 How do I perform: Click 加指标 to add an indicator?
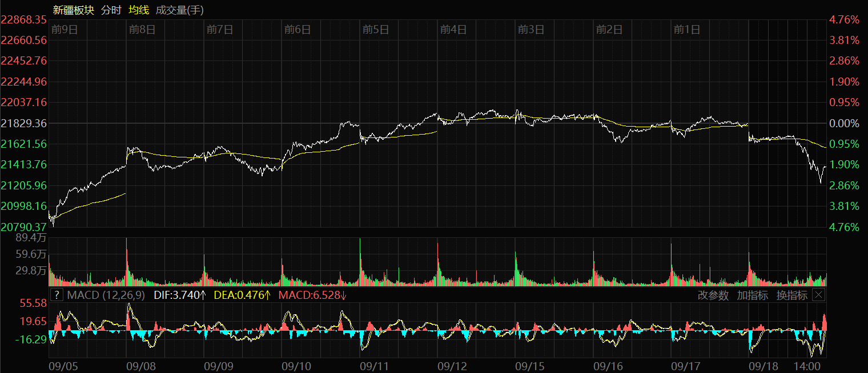pos(752,295)
